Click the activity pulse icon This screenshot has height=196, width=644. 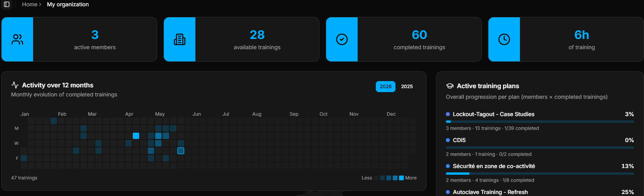[15, 85]
